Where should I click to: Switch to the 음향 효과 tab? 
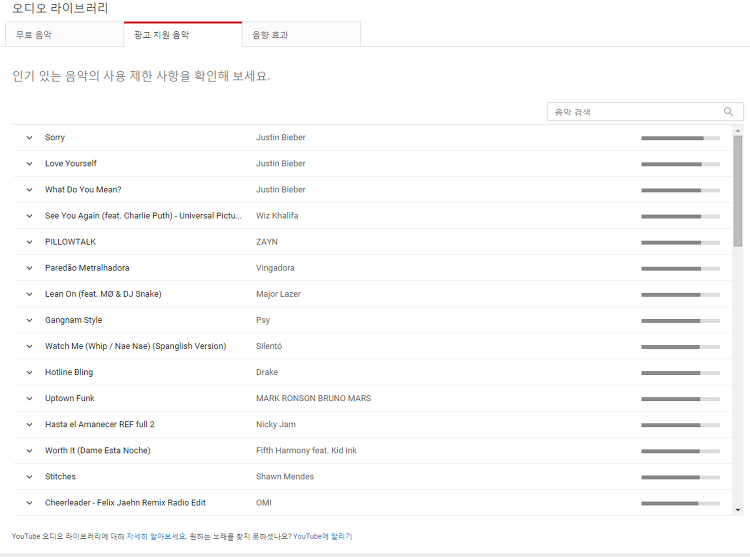coord(301,34)
